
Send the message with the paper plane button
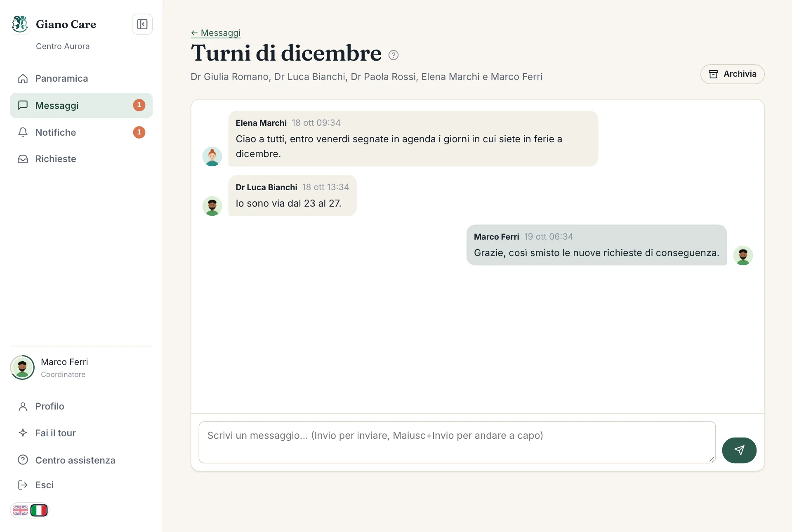tap(739, 450)
